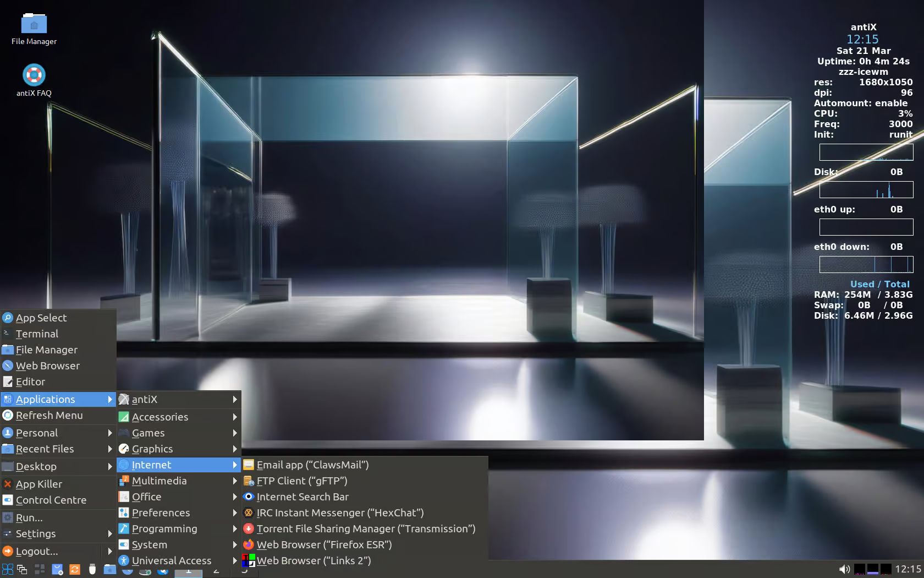Image resolution: width=924 pixels, height=578 pixels.
Task: Click the USB drive icon in taskbar
Action: pos(92,569)
